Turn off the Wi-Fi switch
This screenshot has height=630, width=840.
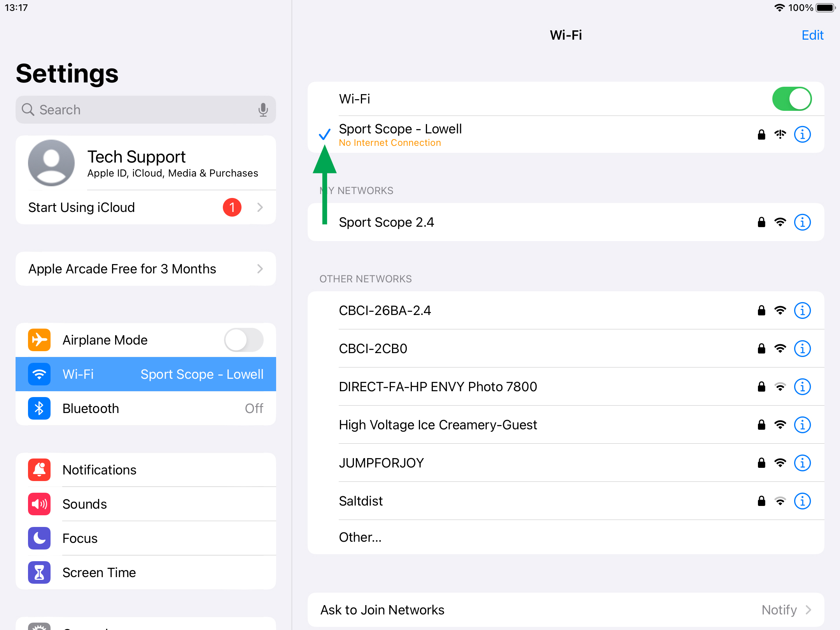point(792,99)
